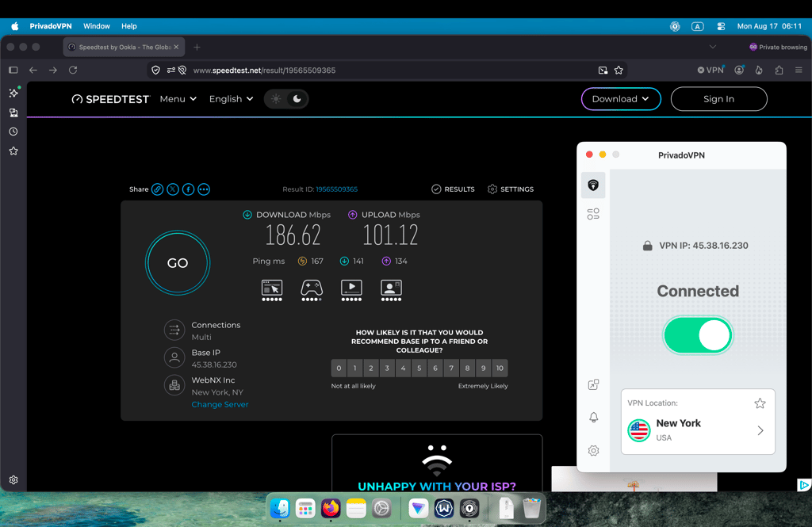Viewport: 812px width, 527px height.
Task: Expand the Download apps dropdown
Action: click(x=620, y=99)
